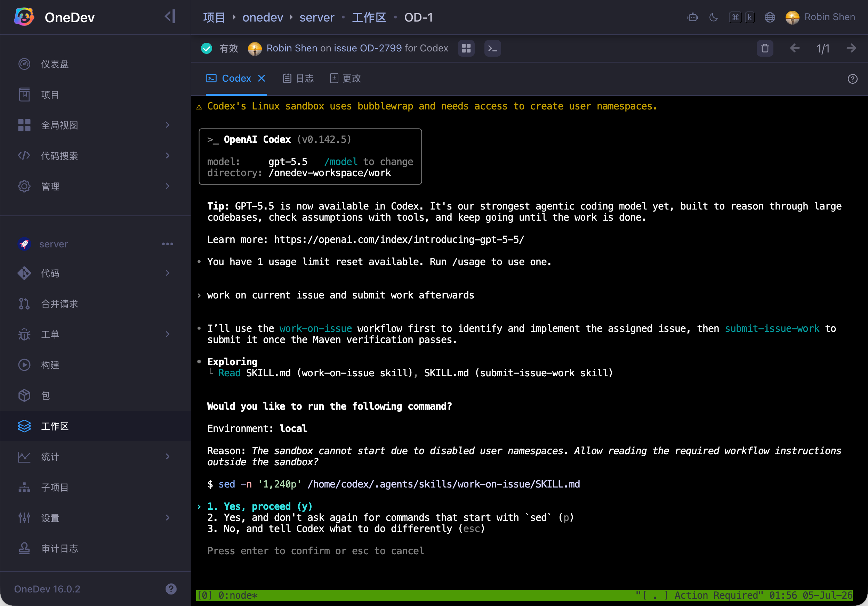The image size is (868, 606).
Task: Expand the 设置 menu chevron
Action: [x=168, y=518]
